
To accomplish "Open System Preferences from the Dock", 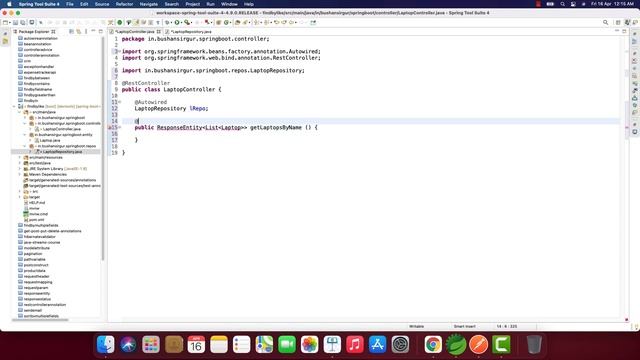I will pos(400,344).
